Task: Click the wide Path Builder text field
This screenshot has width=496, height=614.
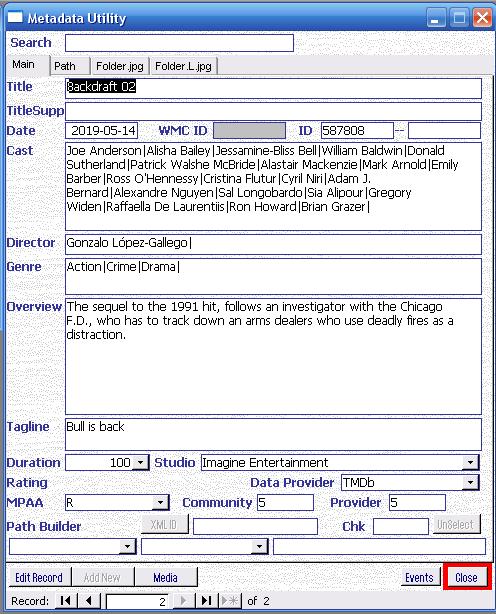Action: coord(379,546)
